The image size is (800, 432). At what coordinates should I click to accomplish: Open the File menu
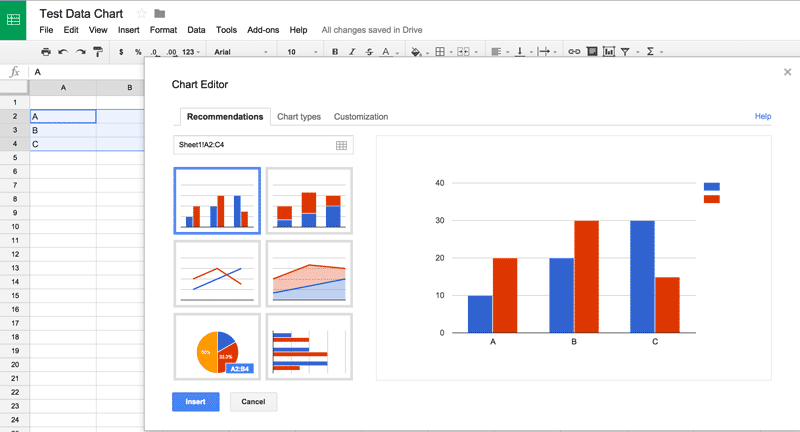coord(46,30)
